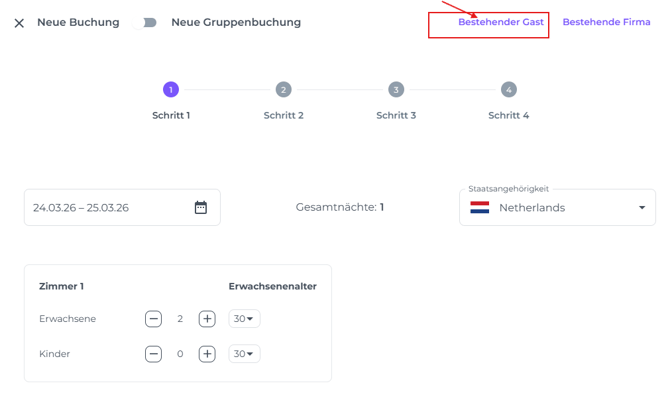Decrease number of Kinder
This screenshot has width=670, height=418.
[x=153, y=354]
